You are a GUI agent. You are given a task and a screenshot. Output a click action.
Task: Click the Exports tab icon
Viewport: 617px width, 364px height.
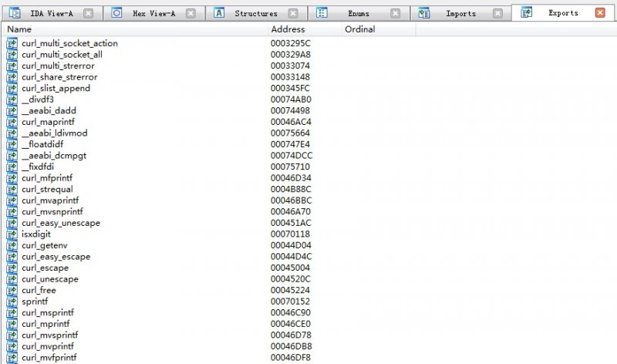(527, 12)
